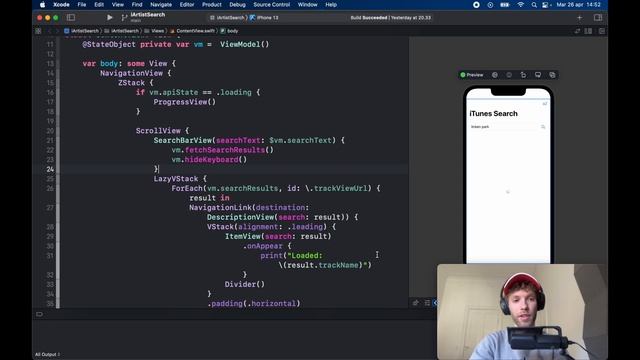Click on ProgressView() in code

point(184,102)
